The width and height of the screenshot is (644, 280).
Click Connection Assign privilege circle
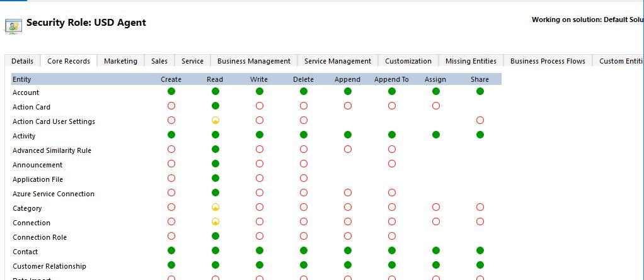(436, 221)
